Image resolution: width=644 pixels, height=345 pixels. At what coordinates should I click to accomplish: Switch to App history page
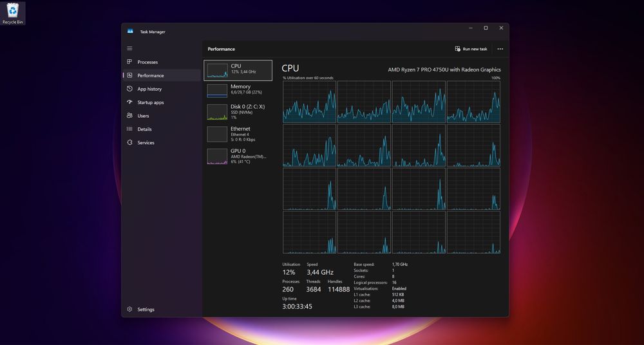(161, 89)
